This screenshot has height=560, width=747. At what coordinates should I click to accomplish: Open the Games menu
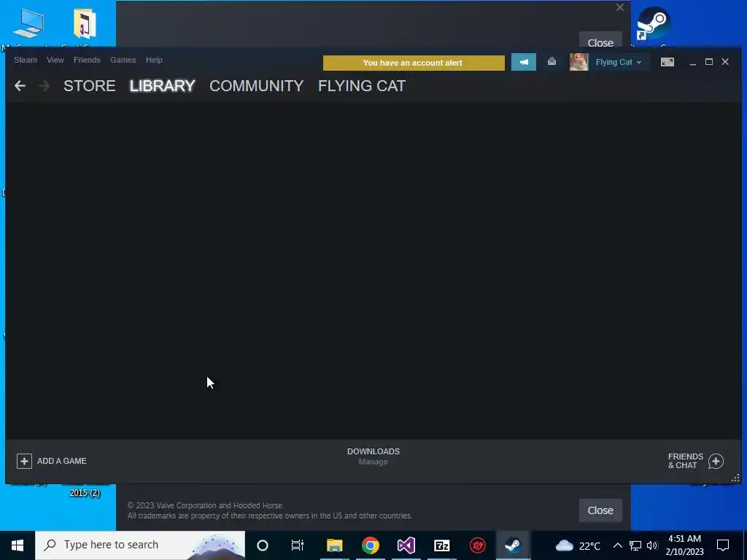coord(123,60)
